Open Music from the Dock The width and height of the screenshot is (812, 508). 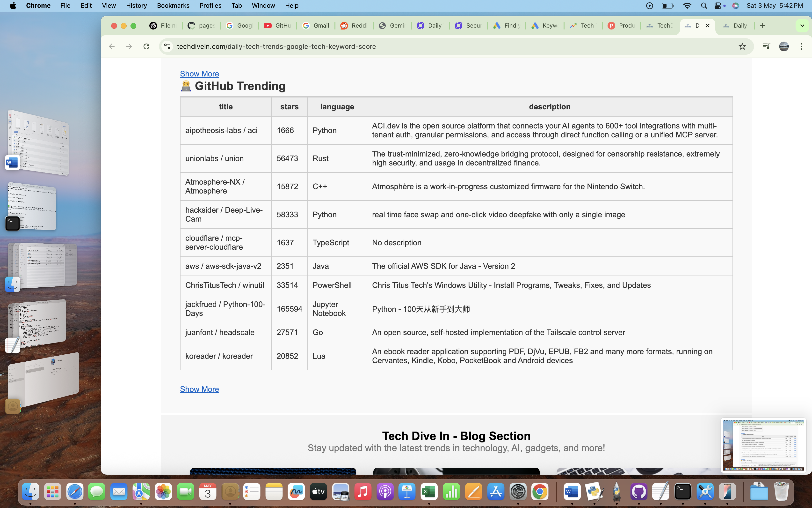pos(363,492)
